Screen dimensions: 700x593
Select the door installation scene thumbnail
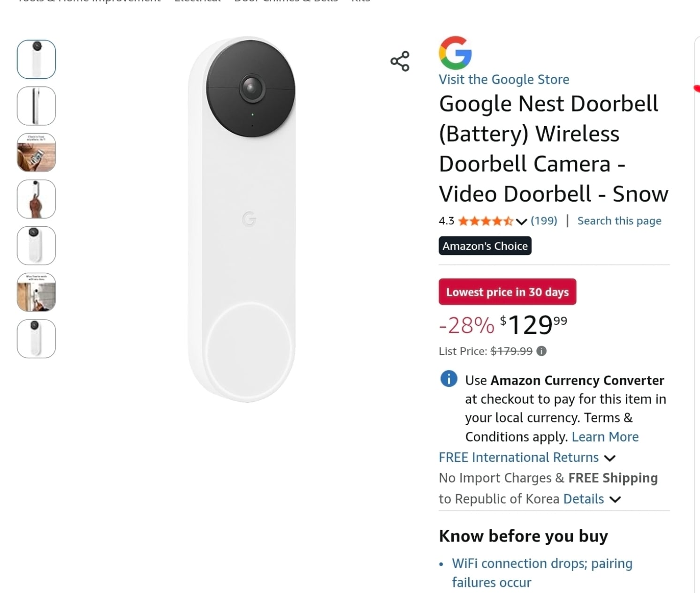[36, 292]
